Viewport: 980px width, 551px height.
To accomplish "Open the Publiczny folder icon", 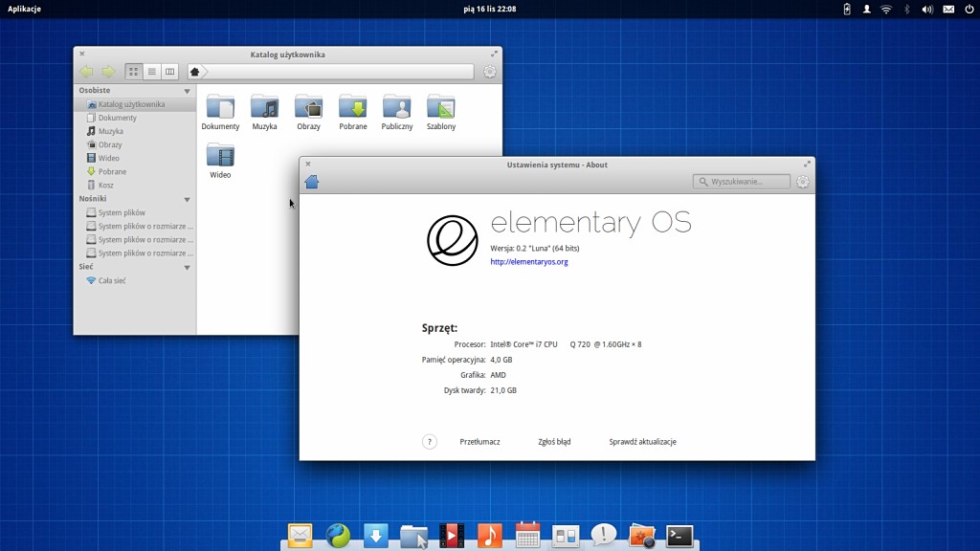I will tap(397, 107).
